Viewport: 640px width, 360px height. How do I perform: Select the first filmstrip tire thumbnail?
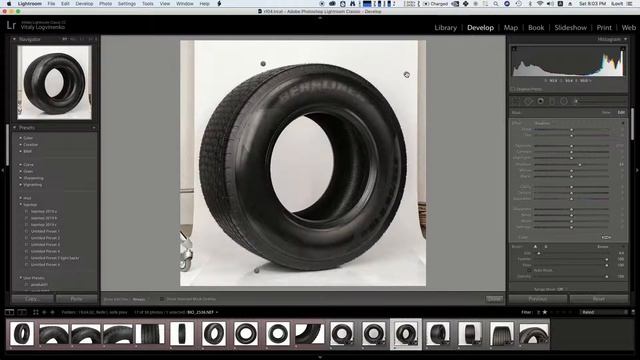coord(22,333)
